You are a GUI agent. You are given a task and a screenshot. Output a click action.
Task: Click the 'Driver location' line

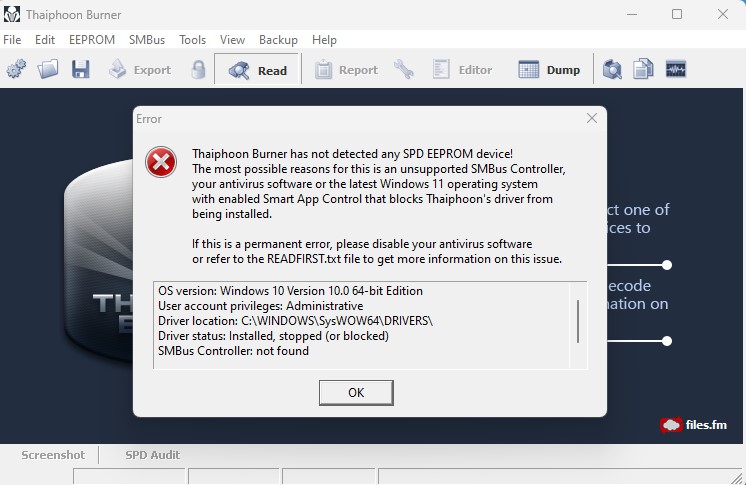295,321
